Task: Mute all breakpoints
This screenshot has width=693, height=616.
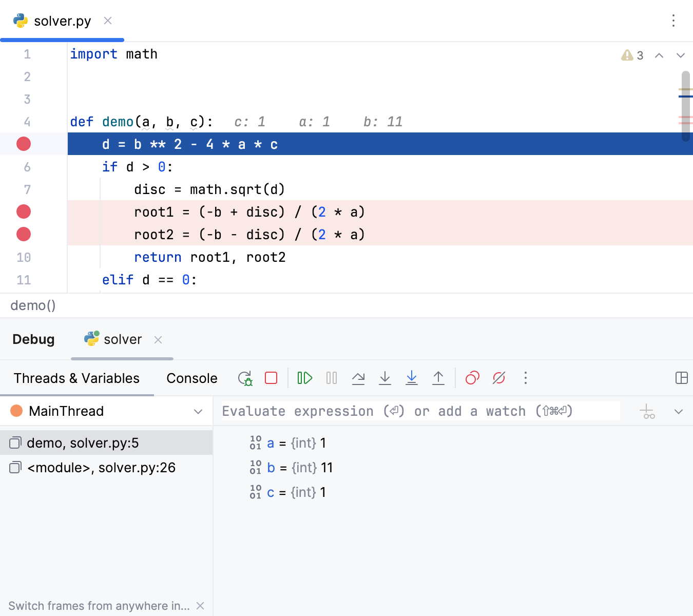Action: [498, 378]
